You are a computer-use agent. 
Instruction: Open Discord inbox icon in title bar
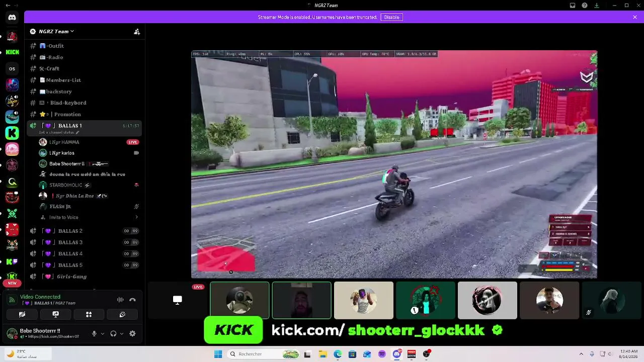coord(573,6)
